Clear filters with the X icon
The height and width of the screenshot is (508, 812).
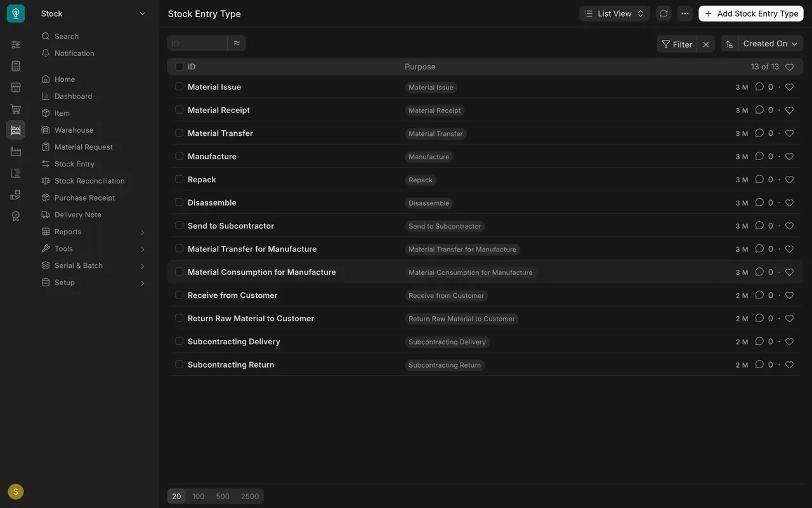pyautogui.click(x=706, y=44)
